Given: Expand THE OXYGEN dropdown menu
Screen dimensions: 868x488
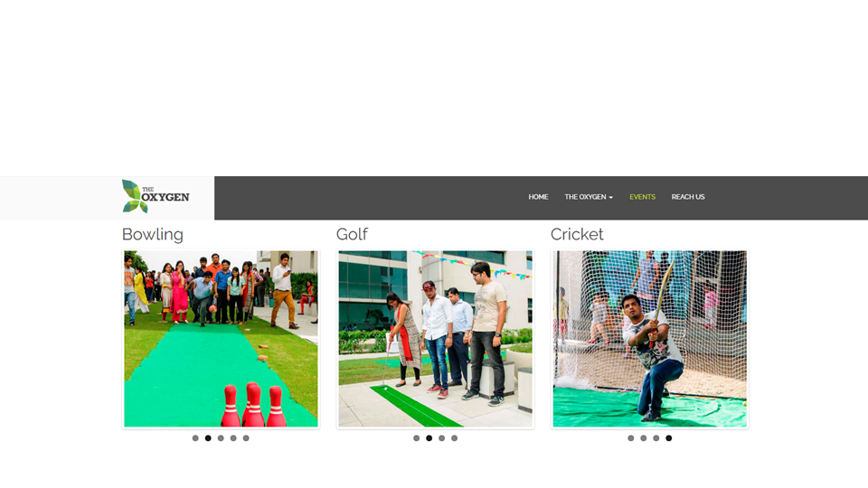Looking at the screenshot, I should point(589,197).
